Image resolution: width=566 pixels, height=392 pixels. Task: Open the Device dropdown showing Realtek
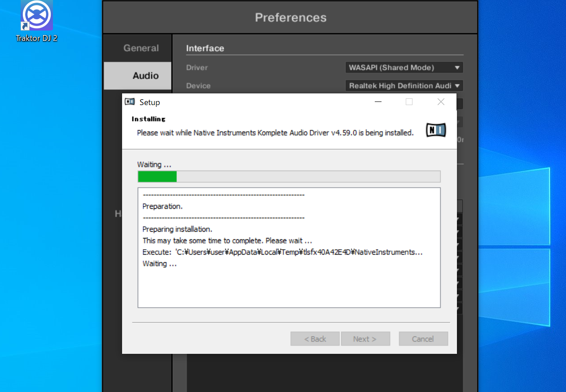click(404, 86)
